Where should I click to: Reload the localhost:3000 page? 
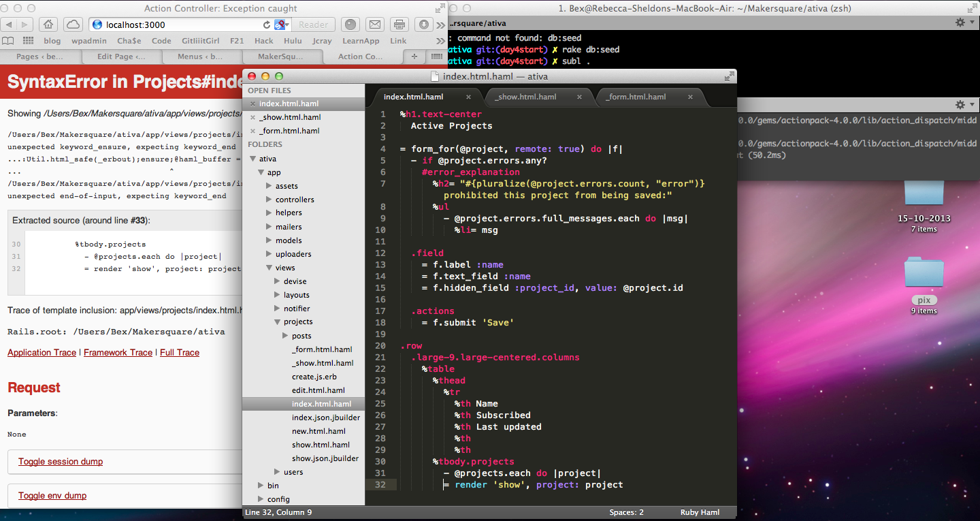(267, 25)
